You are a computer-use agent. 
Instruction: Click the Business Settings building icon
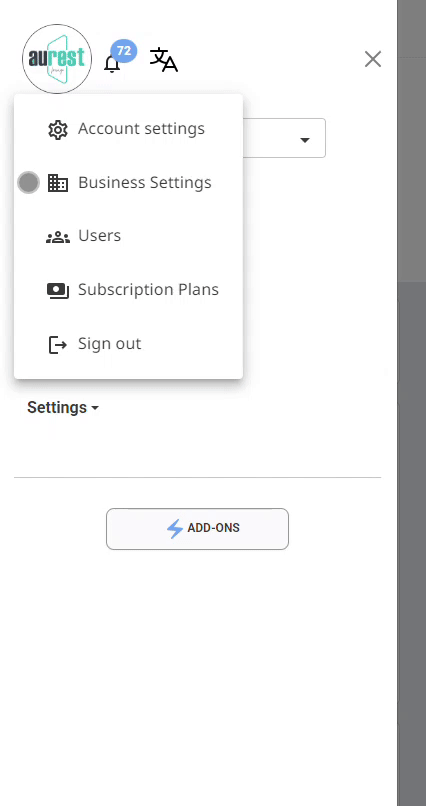pyautogui.click(x=58, y=183)
